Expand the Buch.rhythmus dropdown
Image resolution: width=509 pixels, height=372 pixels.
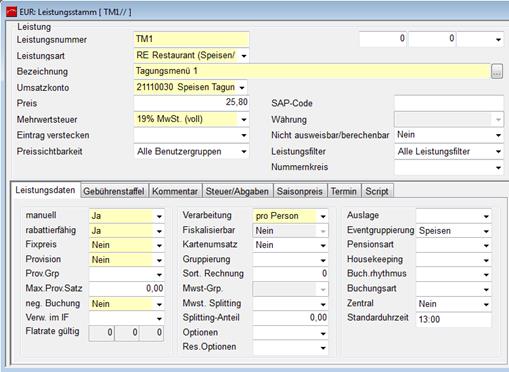click(x=486, y=275)
